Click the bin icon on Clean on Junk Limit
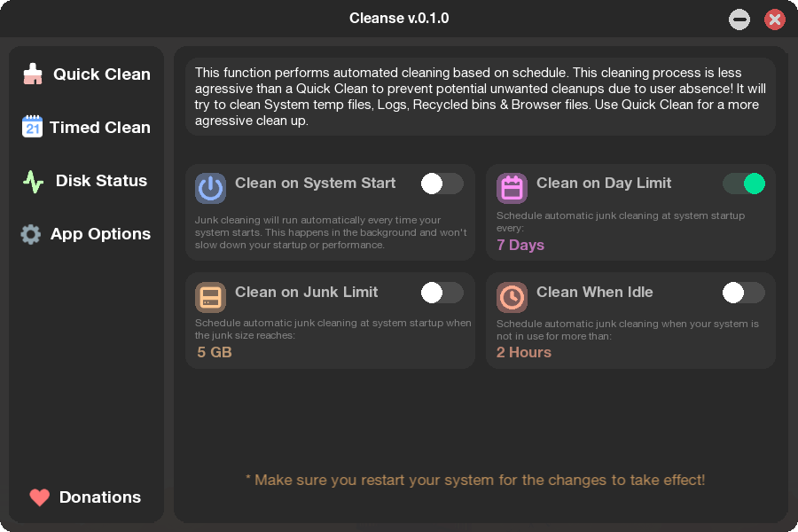Screen dimensions: 798x532 click(x=210, y=297)
